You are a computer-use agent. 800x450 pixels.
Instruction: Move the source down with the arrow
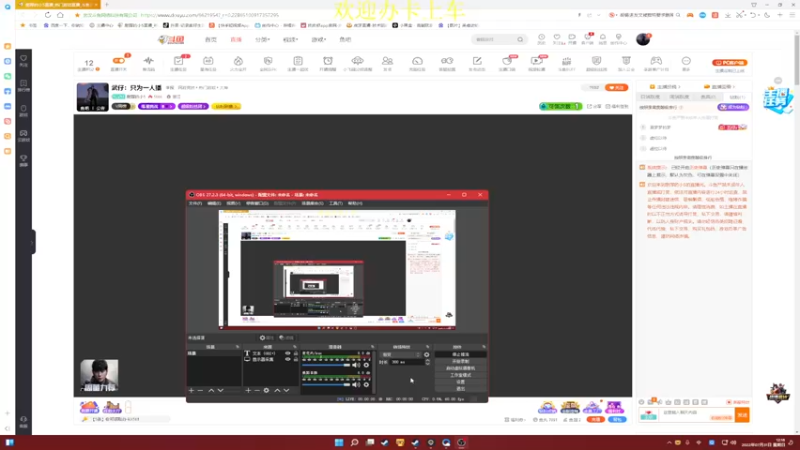[x=286, y=390]
